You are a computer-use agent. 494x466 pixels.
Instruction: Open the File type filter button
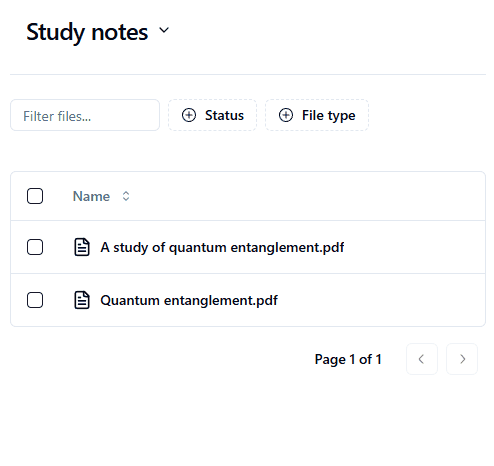pos(317,115)
